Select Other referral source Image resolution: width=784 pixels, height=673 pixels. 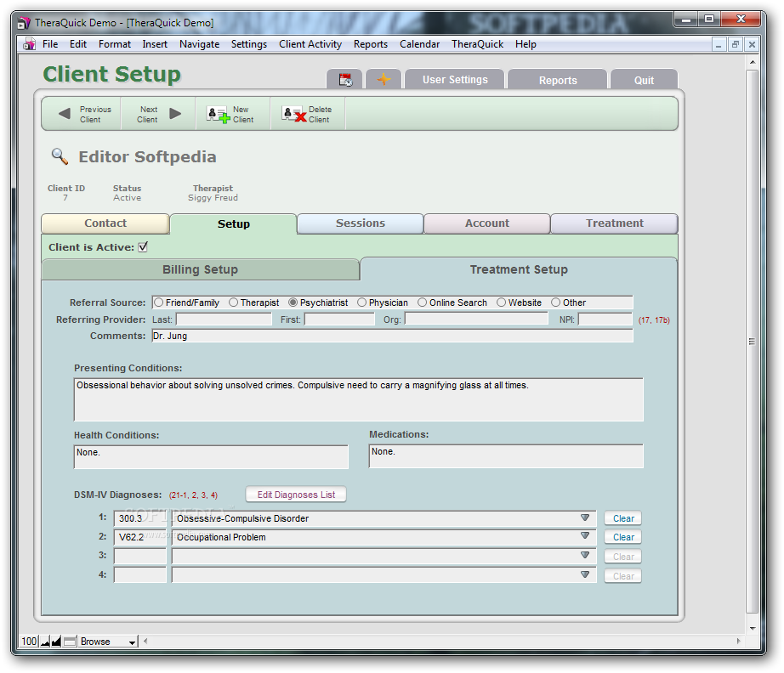[556, 303]
